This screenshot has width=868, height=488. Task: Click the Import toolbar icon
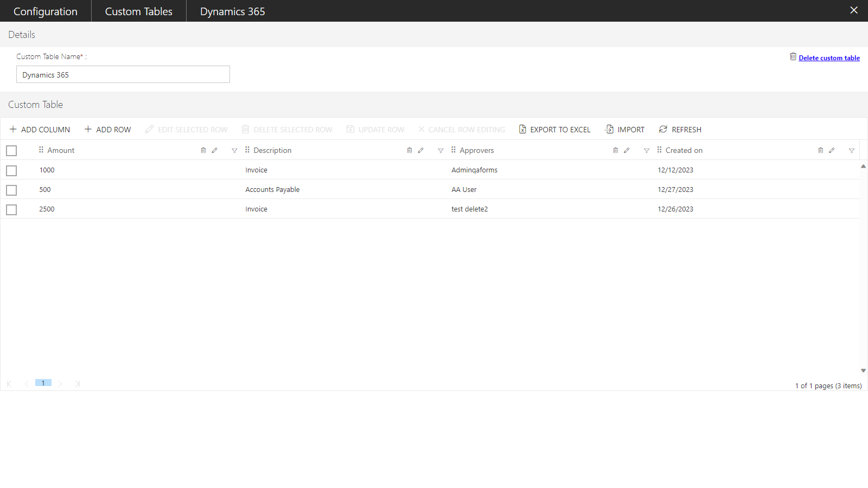610,130
